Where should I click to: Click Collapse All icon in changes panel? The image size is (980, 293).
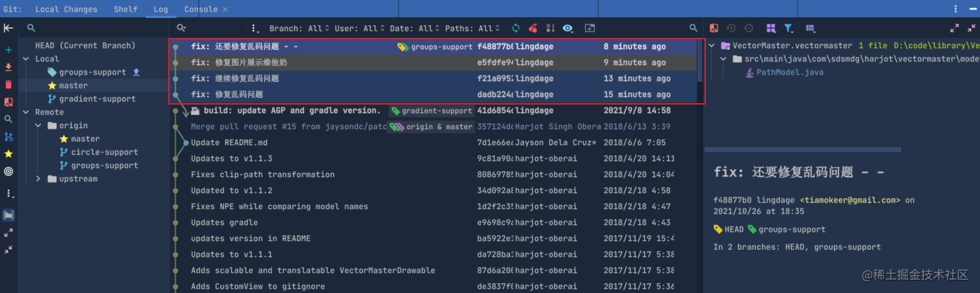[971, 28]
